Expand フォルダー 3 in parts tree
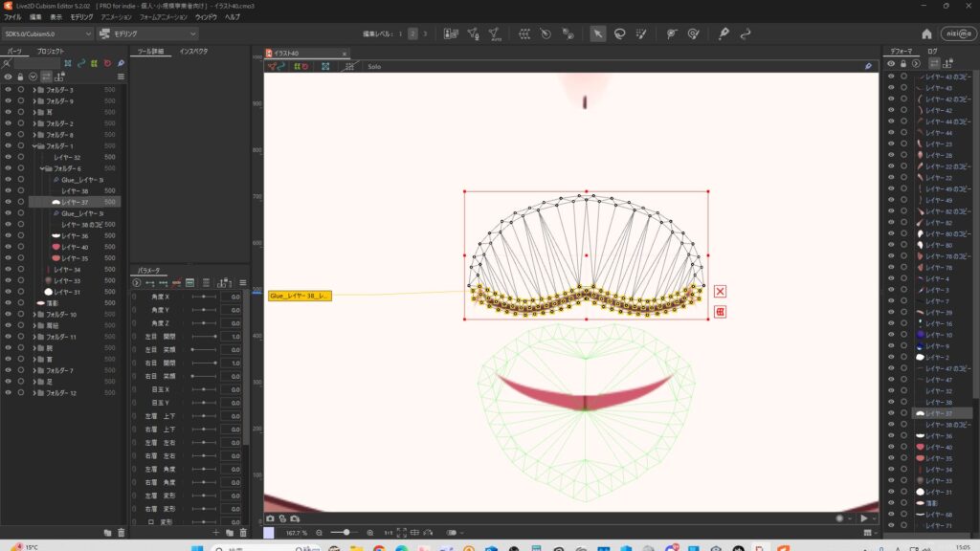Image resolution: width=980 pixels, height=551 pixels. [x=34, y=90]
